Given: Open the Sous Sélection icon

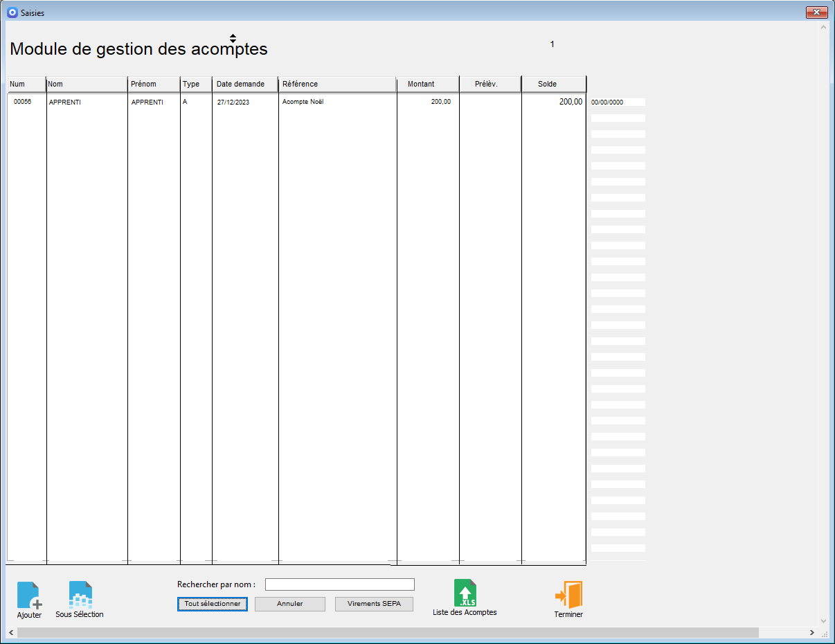Looking at the screenshot, I should tap(80, 595).
